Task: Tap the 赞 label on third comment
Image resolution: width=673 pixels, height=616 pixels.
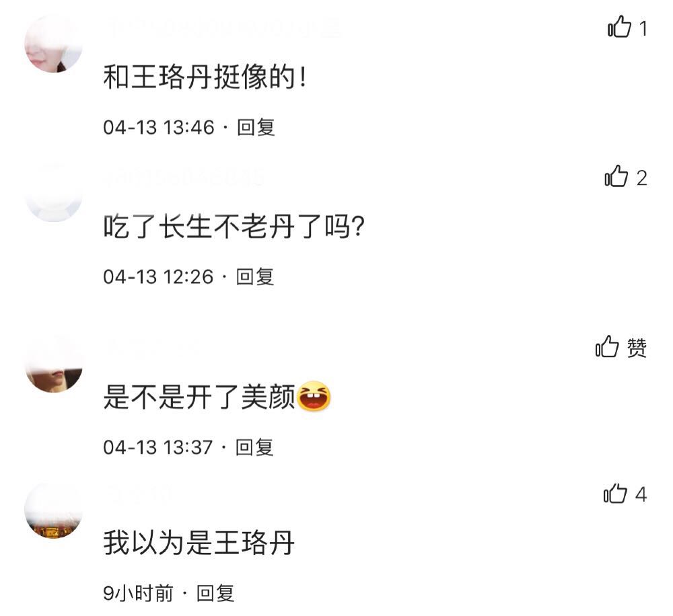Action: (637, 348)
